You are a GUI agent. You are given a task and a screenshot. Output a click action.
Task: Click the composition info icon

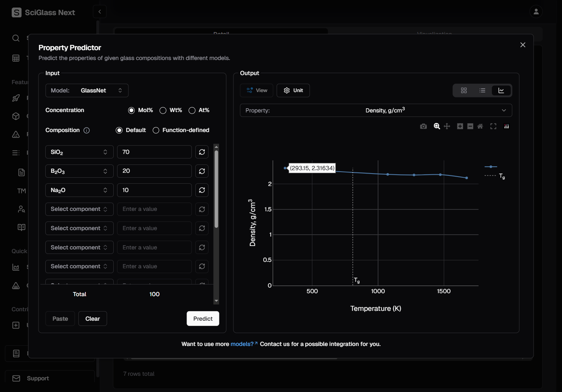point(86,131)
